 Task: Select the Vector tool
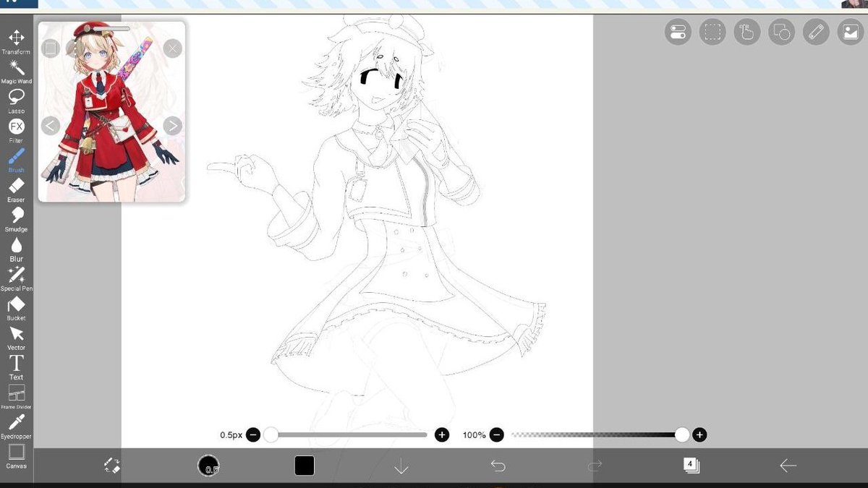[x=16, y=338]
